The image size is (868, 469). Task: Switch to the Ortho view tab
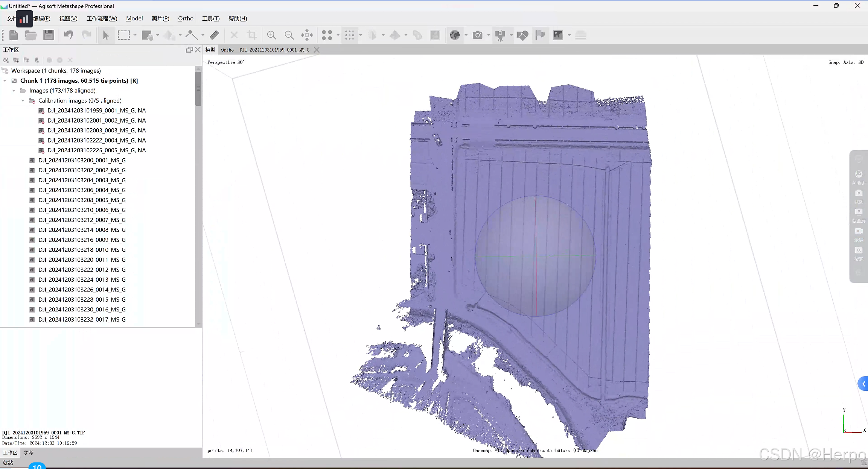[227, 50]
